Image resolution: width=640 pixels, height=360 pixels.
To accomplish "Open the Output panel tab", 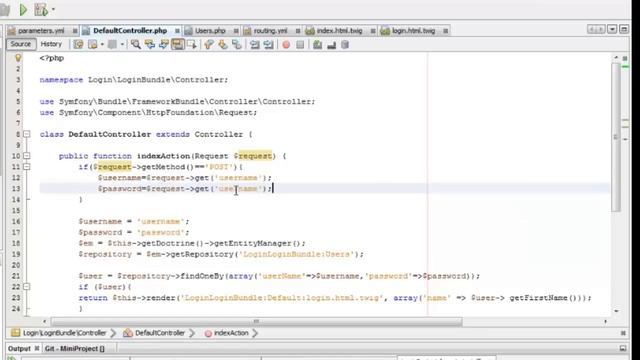I will [x=19, y=349].
